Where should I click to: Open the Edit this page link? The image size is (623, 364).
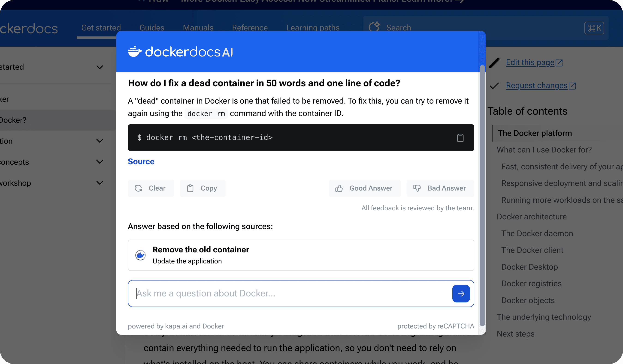pyautogui.click(x=530, y=63)
